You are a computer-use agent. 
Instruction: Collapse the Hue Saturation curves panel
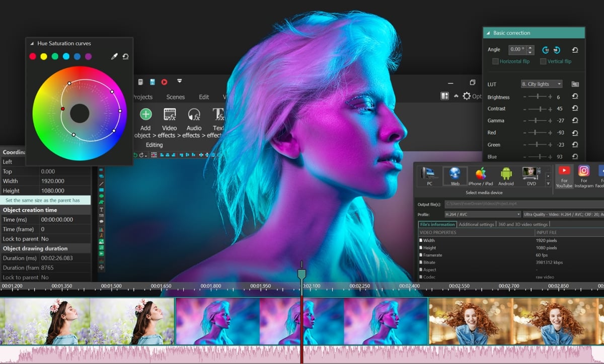[32, 44]
